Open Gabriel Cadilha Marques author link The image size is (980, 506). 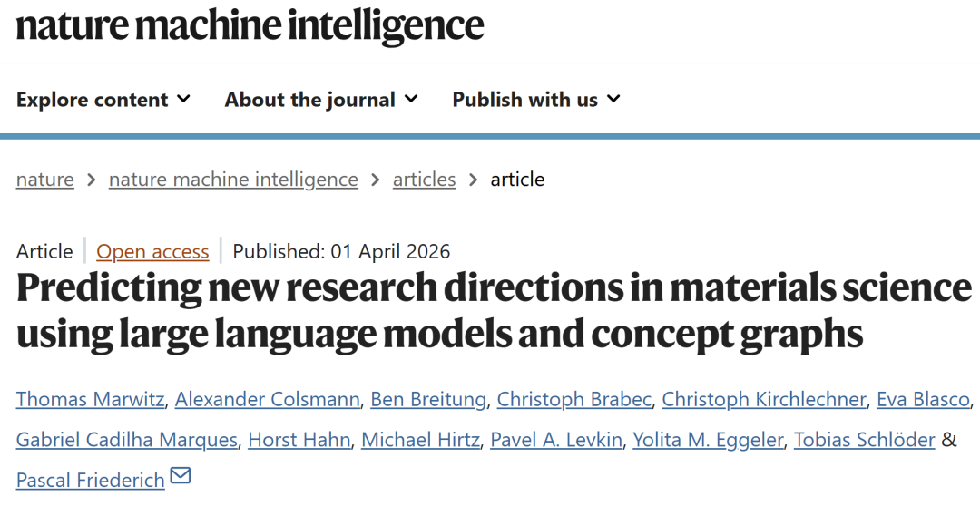click(x=127, y=440)
